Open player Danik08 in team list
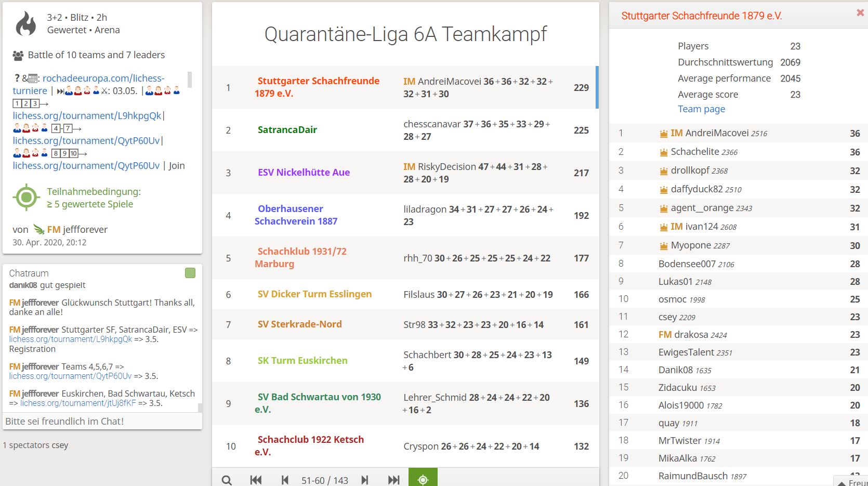Viewport: 868px width, 486px height. [738, 370]
